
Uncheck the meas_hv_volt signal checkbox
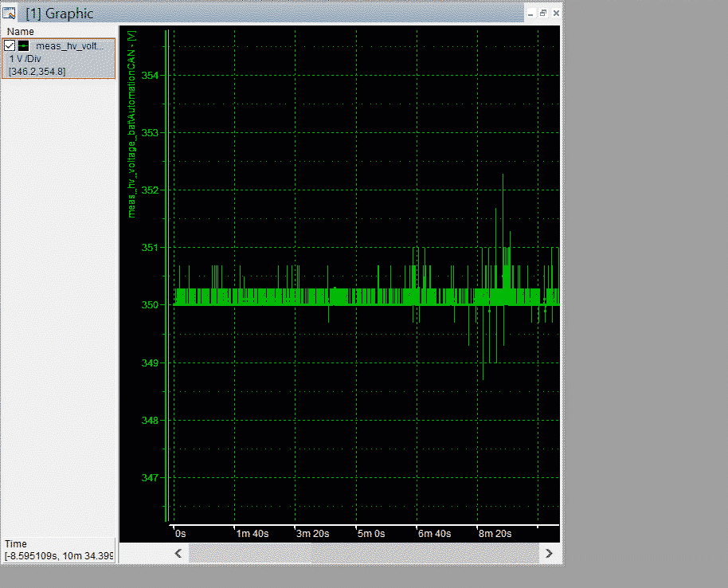(10, 46)
